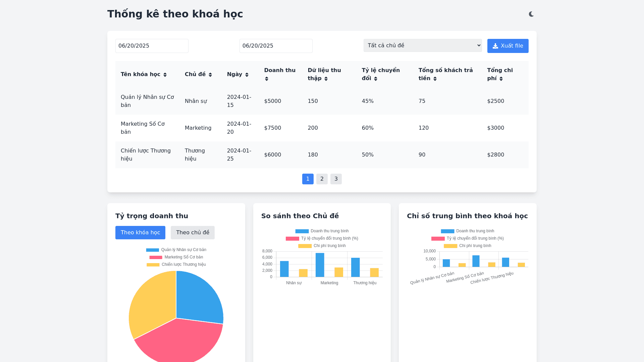Click the sort icon next to Chủ đề
This screenshot has width=644, height=362.
click(210, 75)
